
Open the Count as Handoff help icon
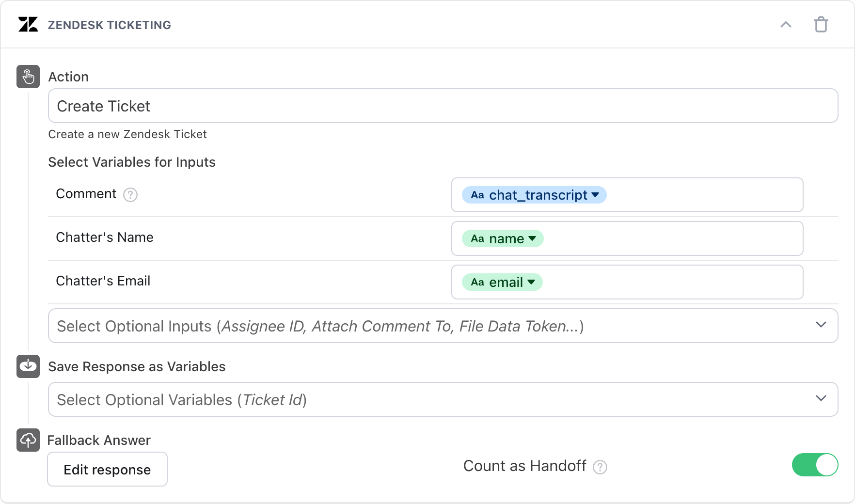pyautogui.click(x=600, y=467)
